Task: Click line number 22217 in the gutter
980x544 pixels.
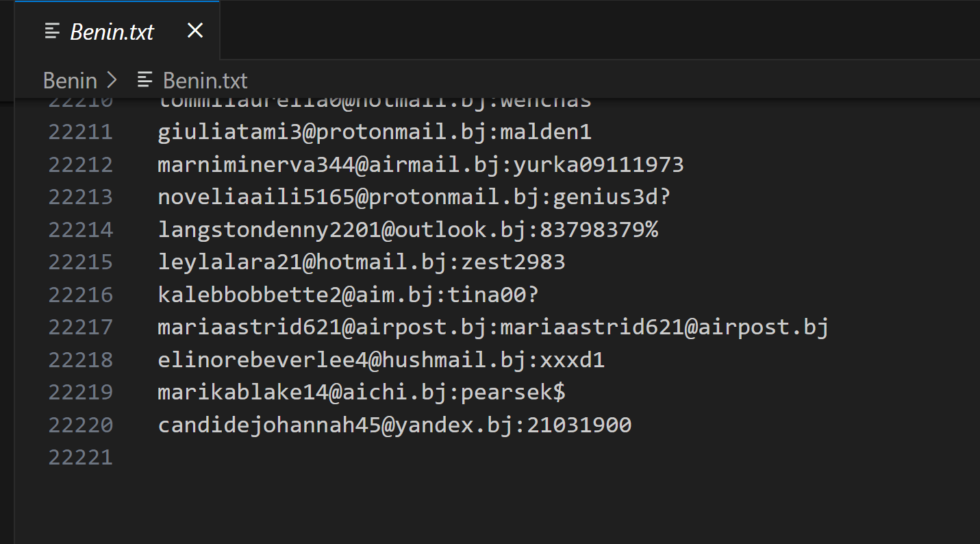Action: coord(80,327)
